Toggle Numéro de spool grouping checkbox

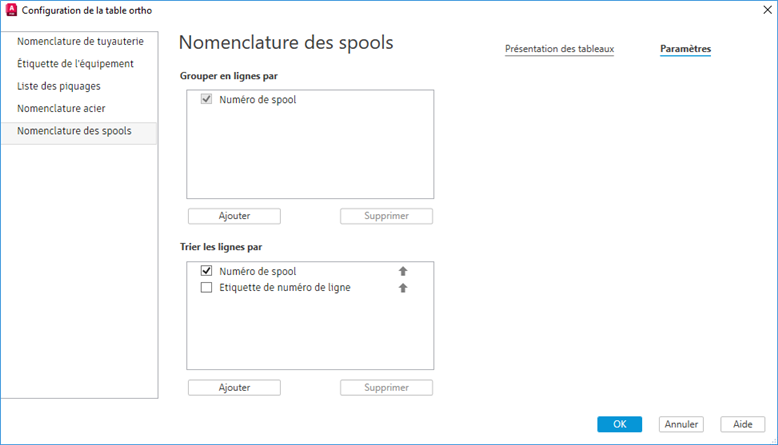click(x=207, y=100)
